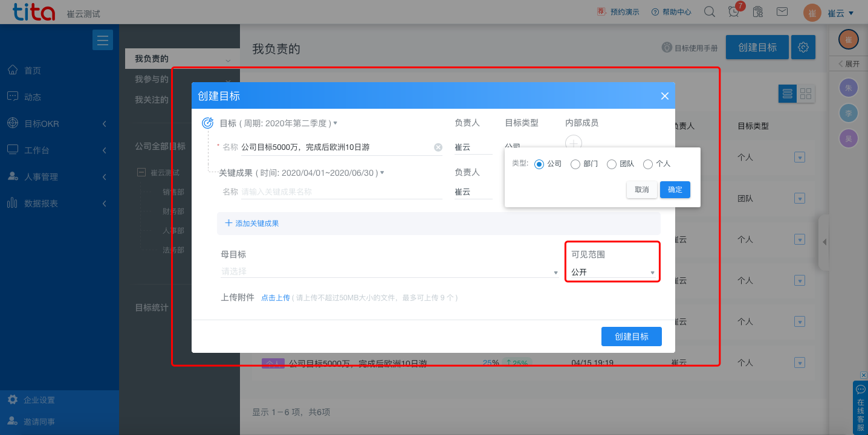Open the 周期 2020年第二季度 dropdown

point(290,123)
